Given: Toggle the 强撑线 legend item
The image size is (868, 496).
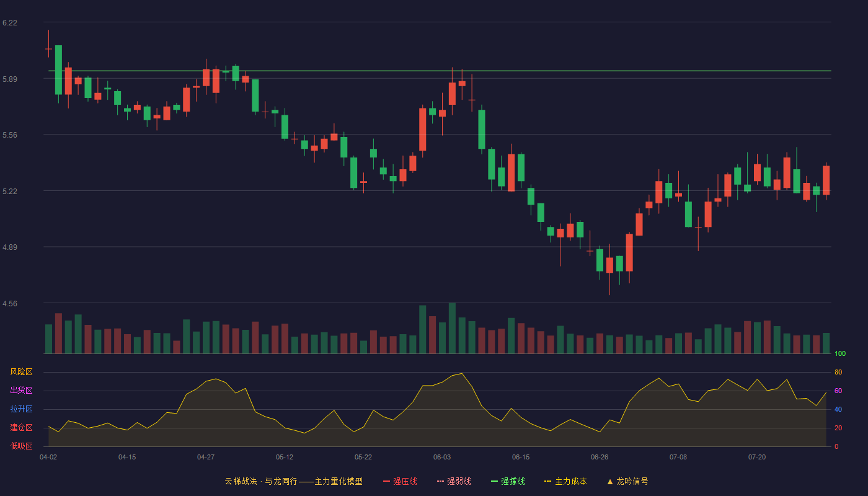Looking at the screenshot, I should [508, 481].
